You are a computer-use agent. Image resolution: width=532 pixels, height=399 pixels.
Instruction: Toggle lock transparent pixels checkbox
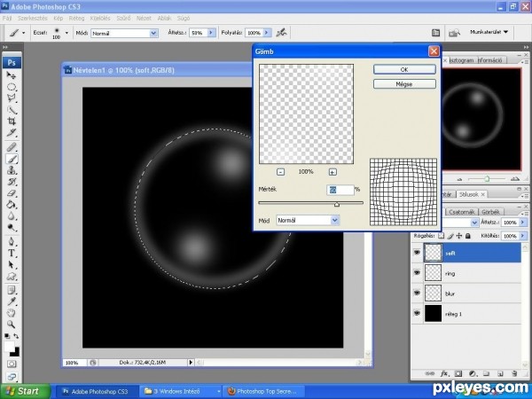441,236
